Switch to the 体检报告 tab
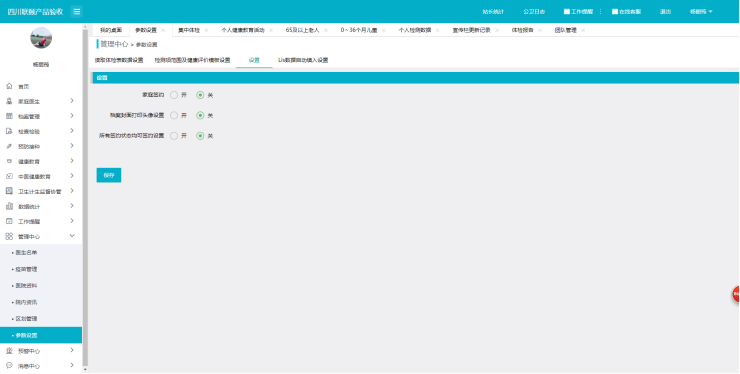This screenshot has width=740, height=374. [x=522, y=30]
